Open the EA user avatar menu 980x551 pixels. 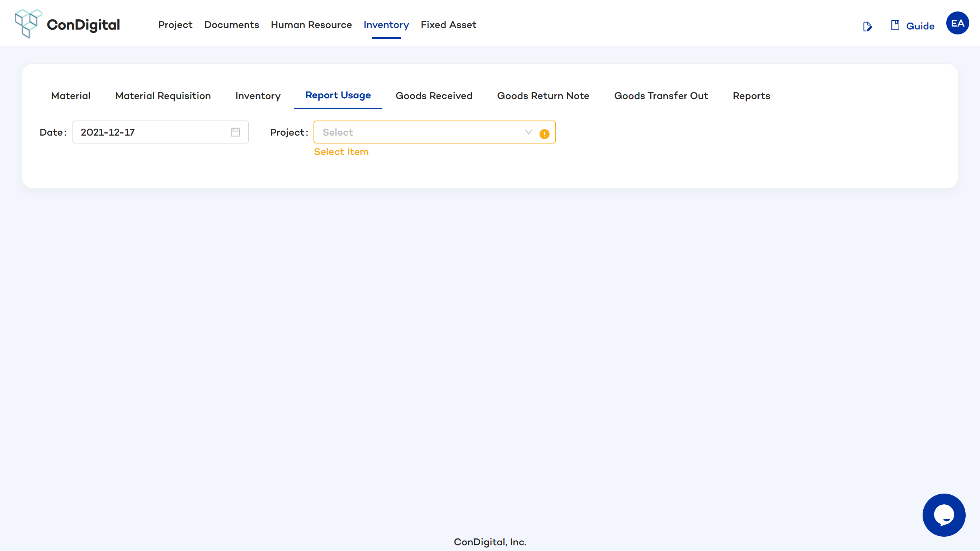957,23
